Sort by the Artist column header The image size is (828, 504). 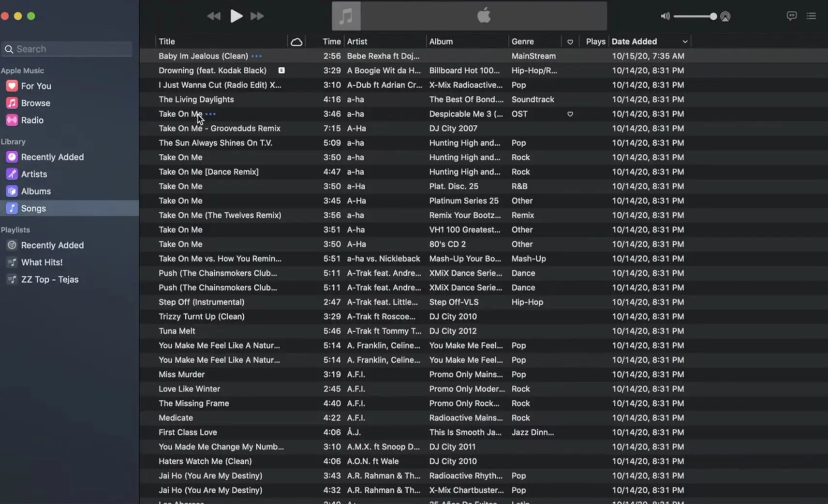pyautogui.click(x=357, y=42)
